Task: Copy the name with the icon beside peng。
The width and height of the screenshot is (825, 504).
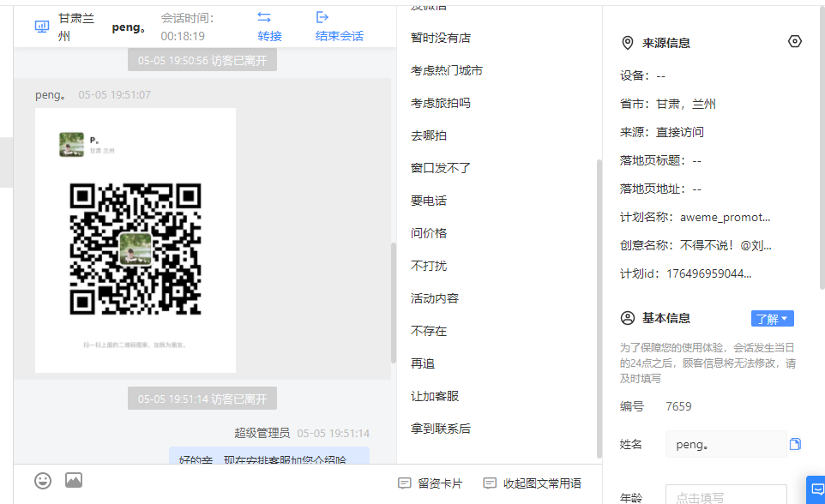Action: 795,444
